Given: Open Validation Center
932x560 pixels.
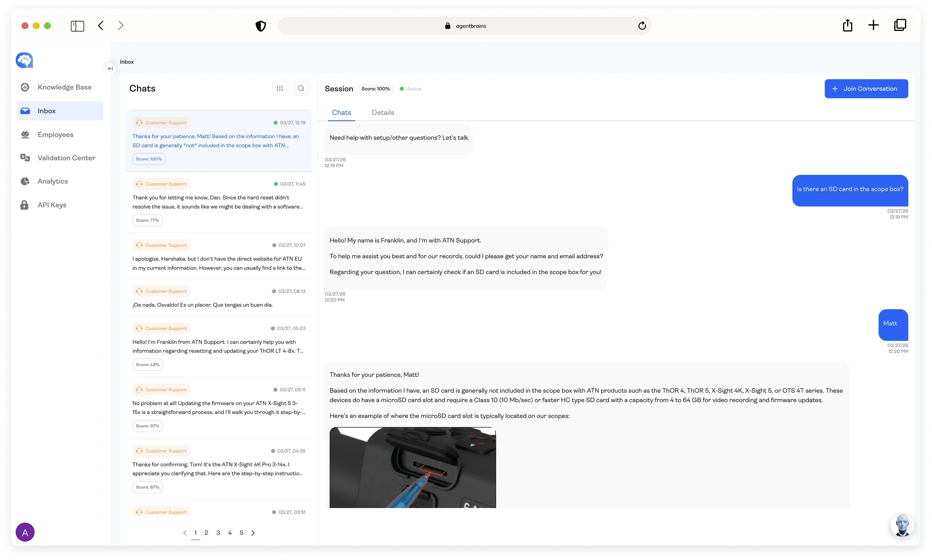Looking at the screenshot, I should 60,158.
